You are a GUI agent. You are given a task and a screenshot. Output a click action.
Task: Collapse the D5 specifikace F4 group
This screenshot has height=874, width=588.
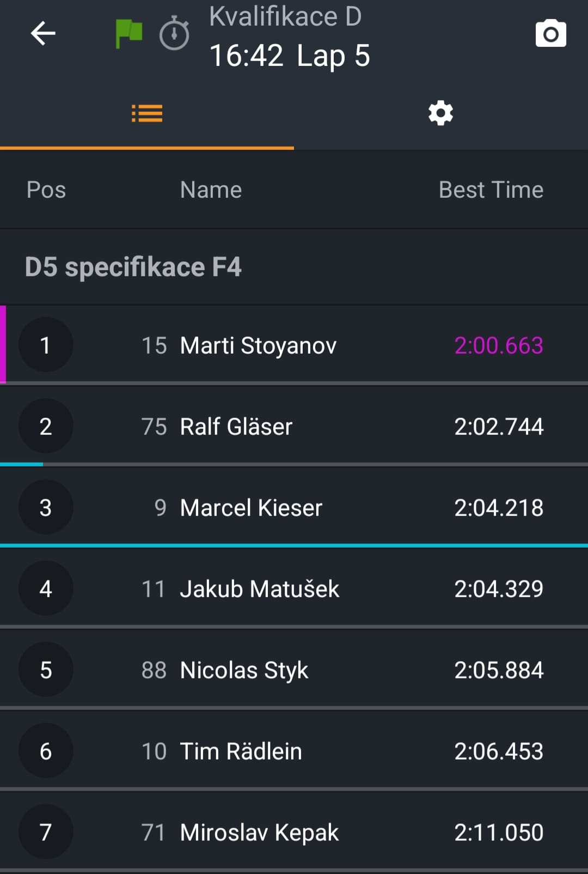133,267
